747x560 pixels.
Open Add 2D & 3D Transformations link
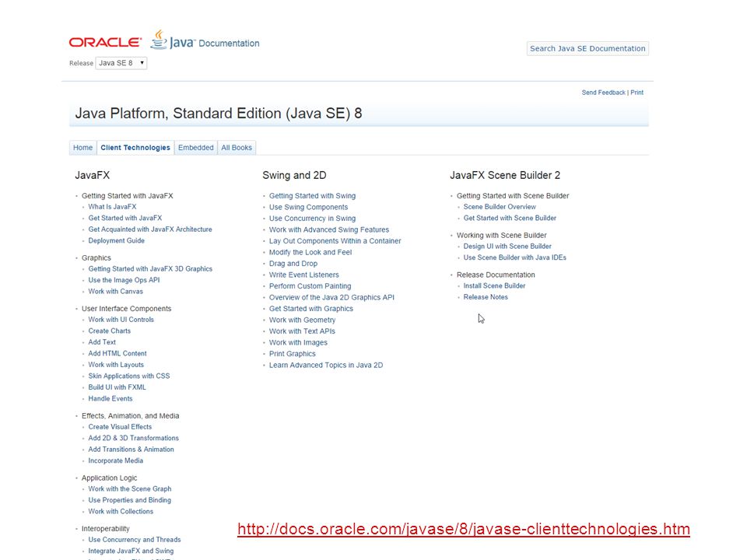(x=133, y=438)
